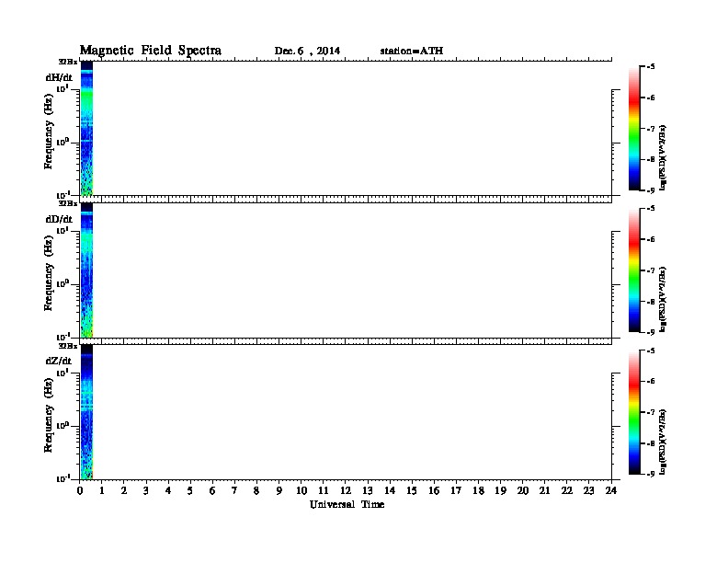Screen dimensions: 728x563
Task: Click the '-9' tick on bottom color bar
Action: 651,475
